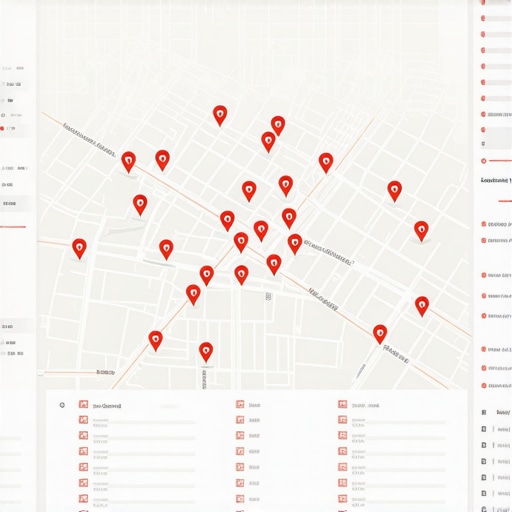Click the red header icon of the bottom list's middle column
The width and height of the screenshot is (512, 512).
click(240, 404)
